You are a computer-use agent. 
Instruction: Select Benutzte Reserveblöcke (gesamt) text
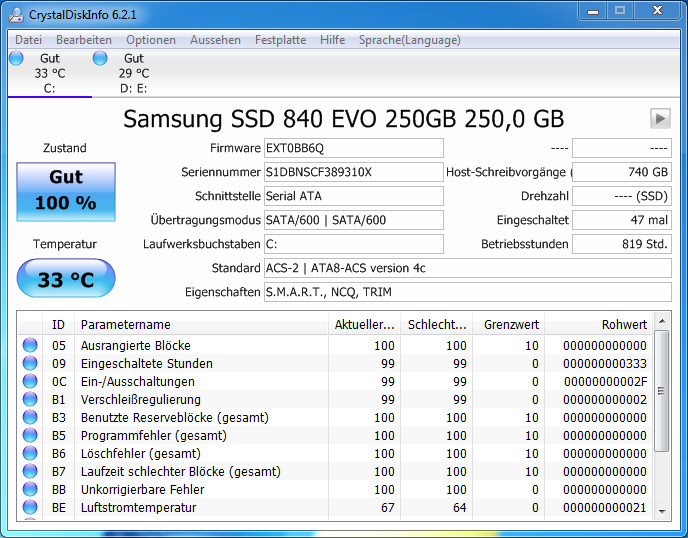click(x=175, y=418)
